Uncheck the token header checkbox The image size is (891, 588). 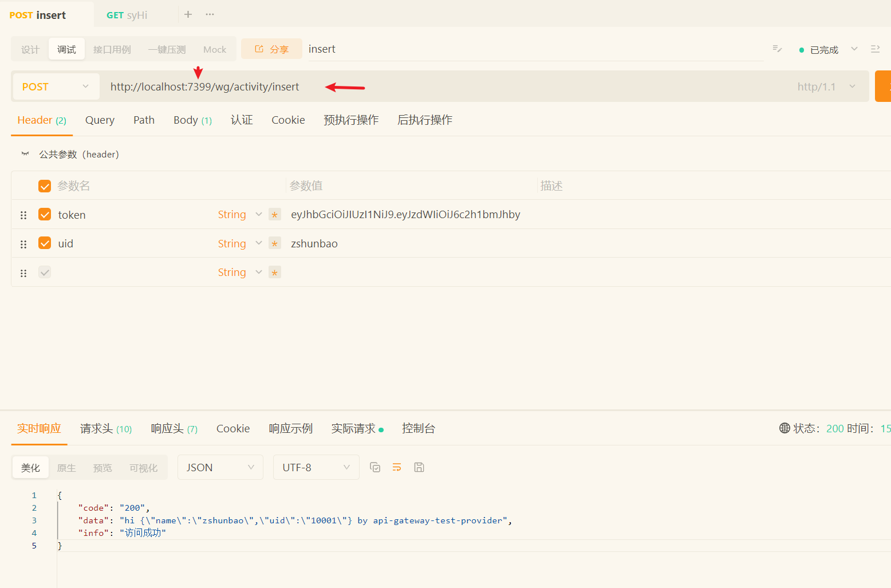pos(45,214)
